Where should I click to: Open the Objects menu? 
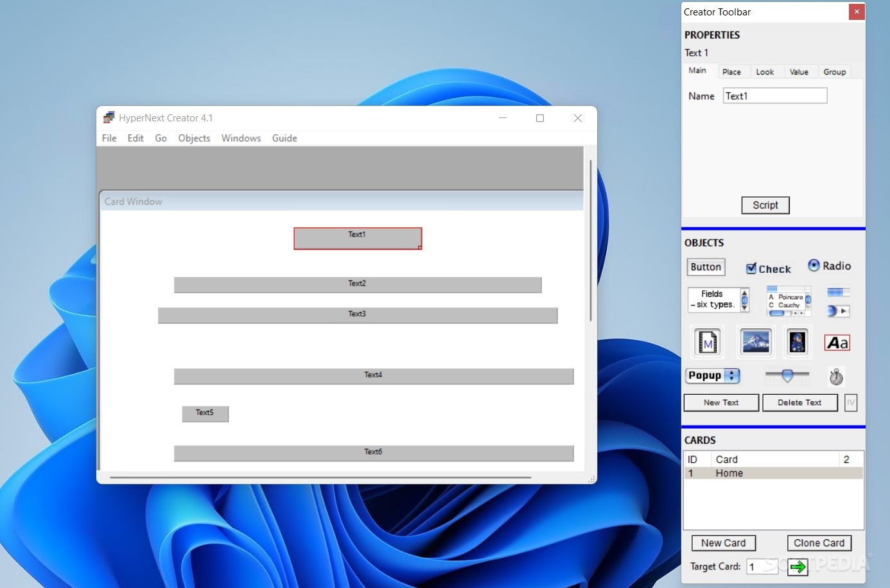(x=194, y=138)
